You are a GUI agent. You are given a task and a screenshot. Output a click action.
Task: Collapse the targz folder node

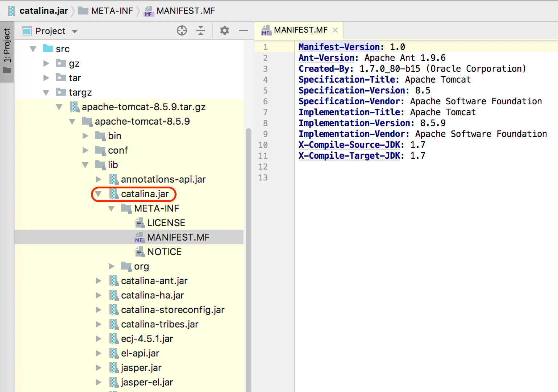click(x=46, y=92)
